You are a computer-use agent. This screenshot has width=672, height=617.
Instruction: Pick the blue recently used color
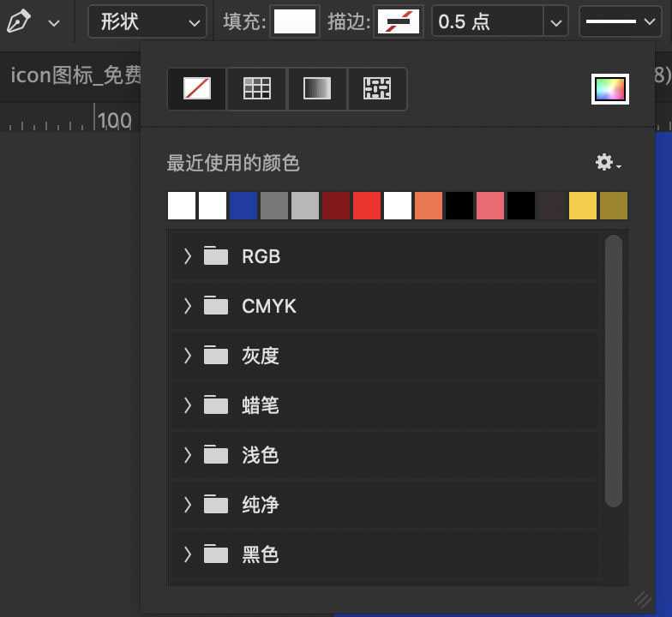(x=243, y=206)
